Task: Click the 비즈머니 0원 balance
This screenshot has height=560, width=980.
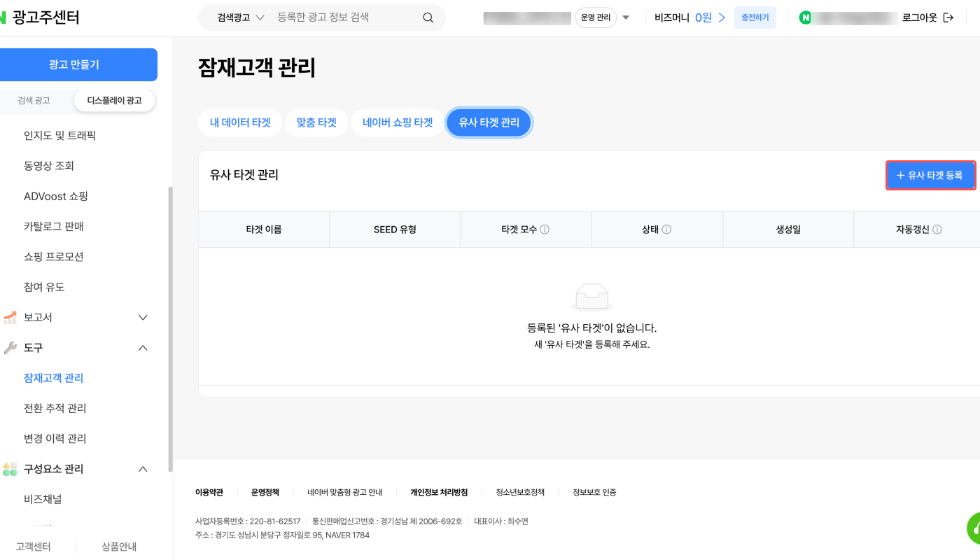Action: pyautogui.click(x=703, y=17)
